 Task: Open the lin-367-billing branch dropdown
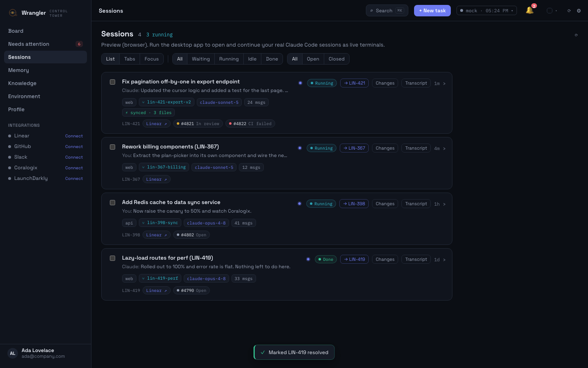pos(164,167)
